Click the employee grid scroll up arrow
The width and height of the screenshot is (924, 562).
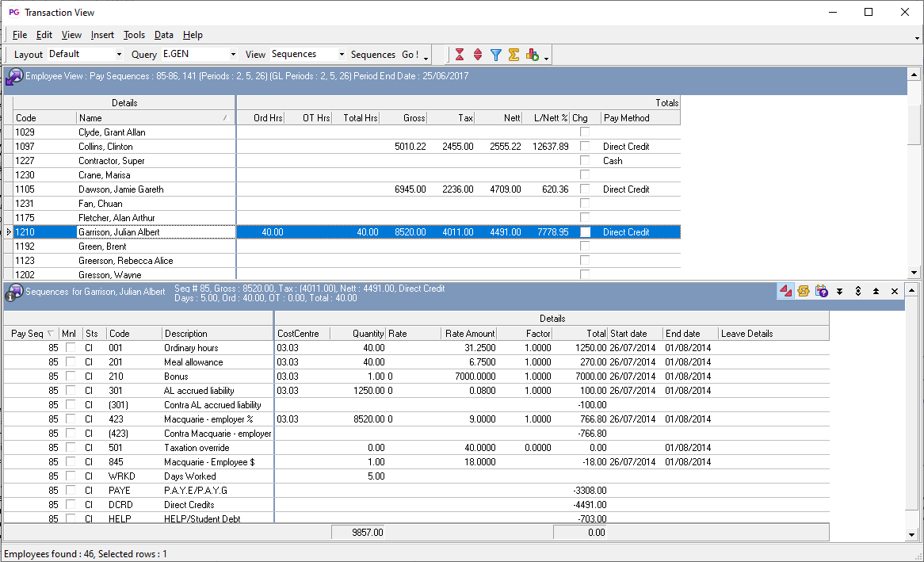[x=914, y=75]
